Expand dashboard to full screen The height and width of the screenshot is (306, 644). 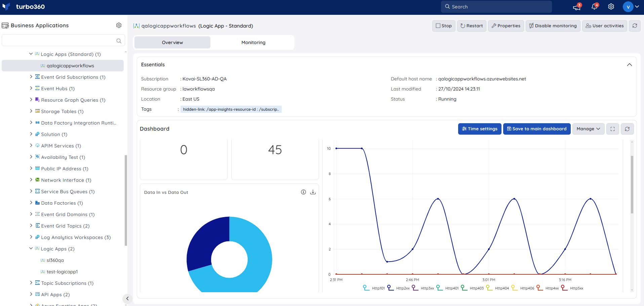[613, 129]
